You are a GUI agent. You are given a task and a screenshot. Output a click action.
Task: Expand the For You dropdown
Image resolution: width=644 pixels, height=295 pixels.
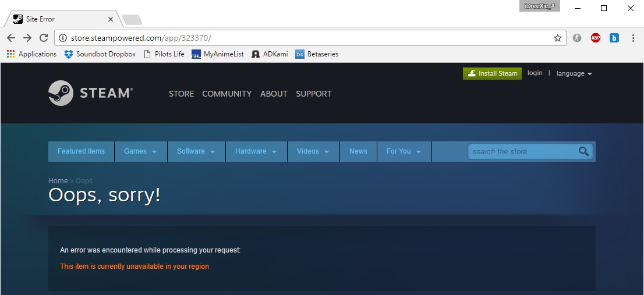pyautogui.click(x=404, y=151)
